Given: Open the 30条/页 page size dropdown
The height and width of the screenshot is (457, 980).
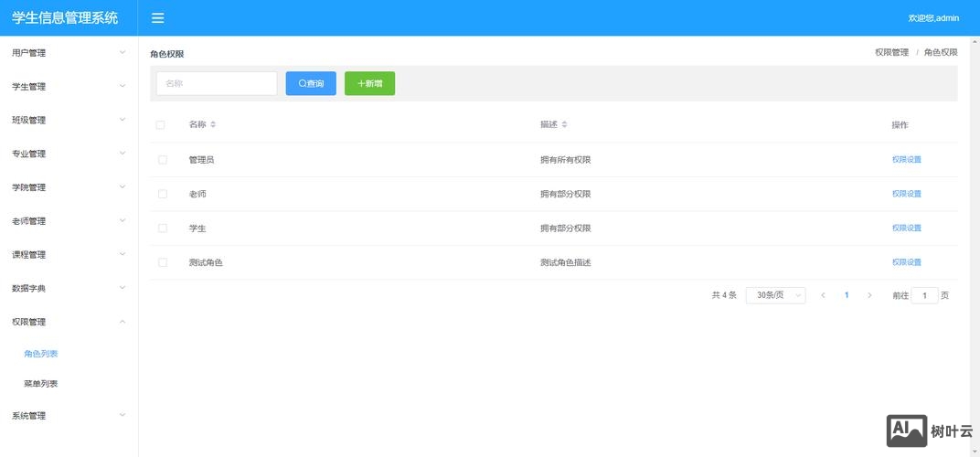Looking at the screenshot, I should (x=775, y=295).
